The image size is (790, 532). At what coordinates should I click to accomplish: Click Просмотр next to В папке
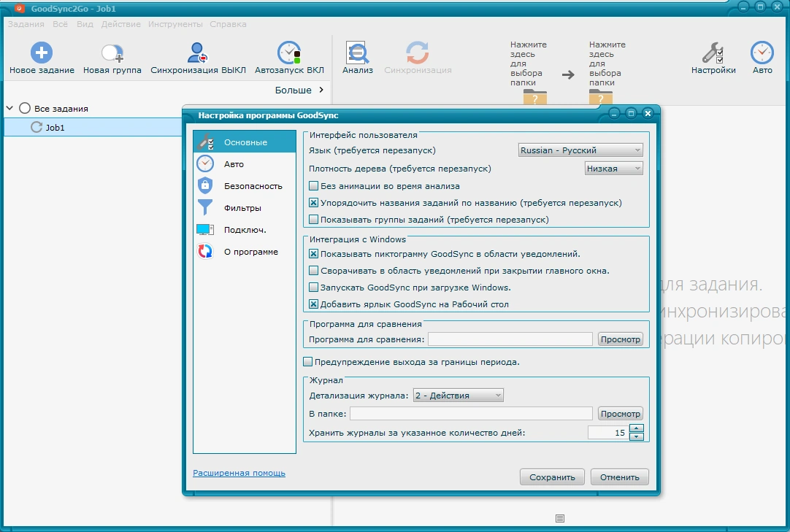point(620,414)
